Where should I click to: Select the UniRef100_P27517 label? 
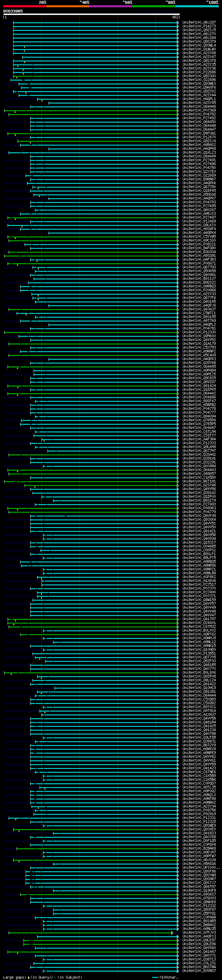tap(199, 584)
